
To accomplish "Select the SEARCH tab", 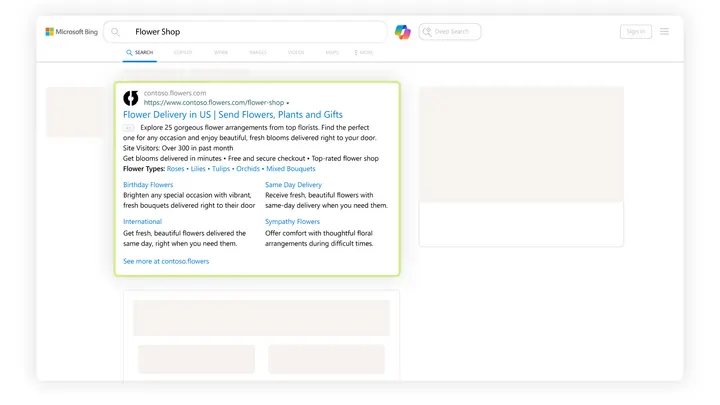I will point(140,52).
